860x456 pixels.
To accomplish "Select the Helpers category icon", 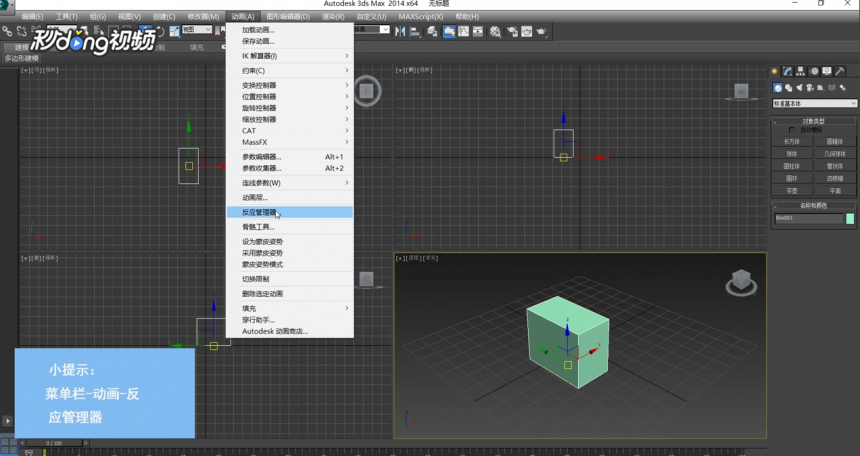I will (821, 88).
